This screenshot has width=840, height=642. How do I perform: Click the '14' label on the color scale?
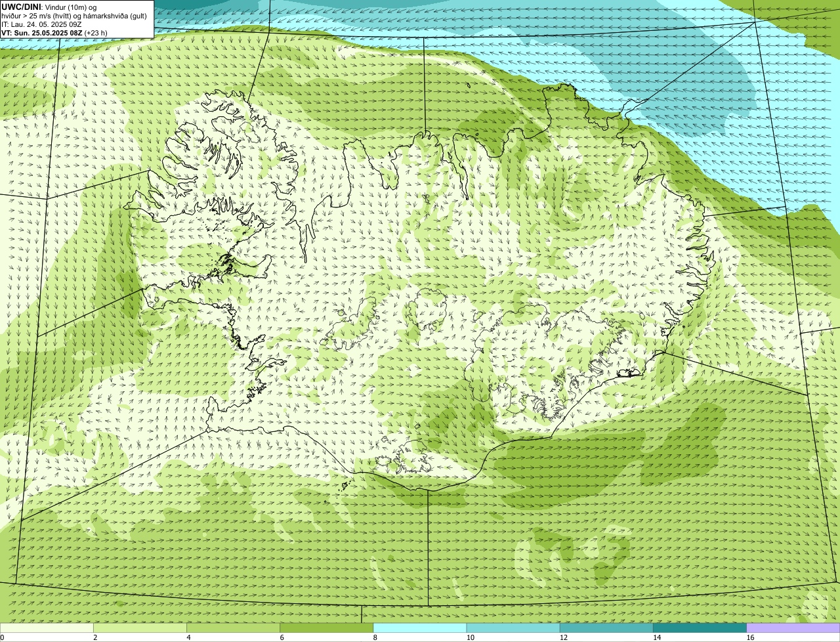click(x=656, y=637)
